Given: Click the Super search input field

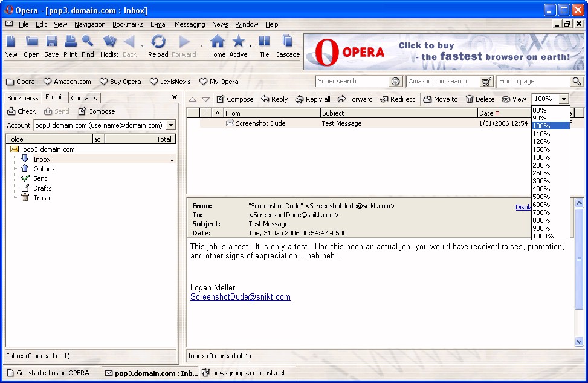Looking at the screenshot, I should click(354, 81).
